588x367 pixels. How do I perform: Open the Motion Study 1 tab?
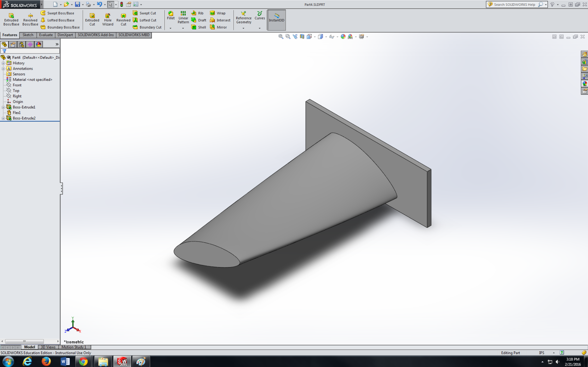[x=74, y=347]
